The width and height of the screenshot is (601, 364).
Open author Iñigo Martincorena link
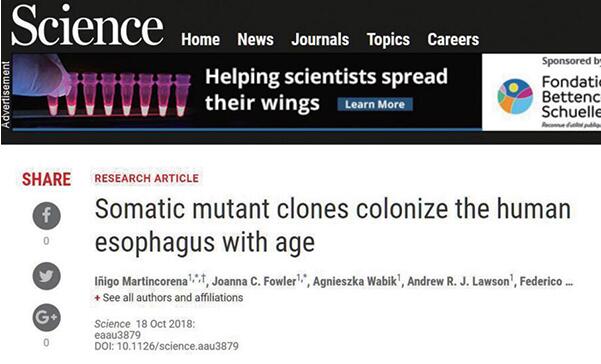click(x=141, y=282)
